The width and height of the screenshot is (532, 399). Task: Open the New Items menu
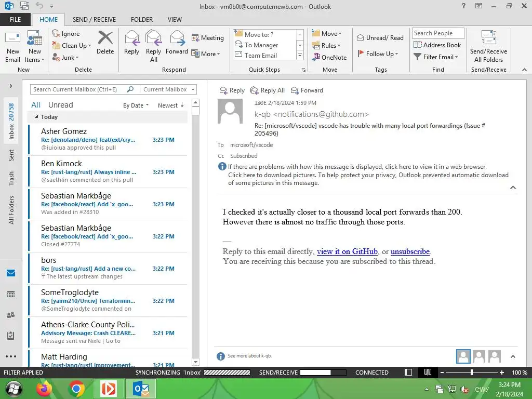35,46
